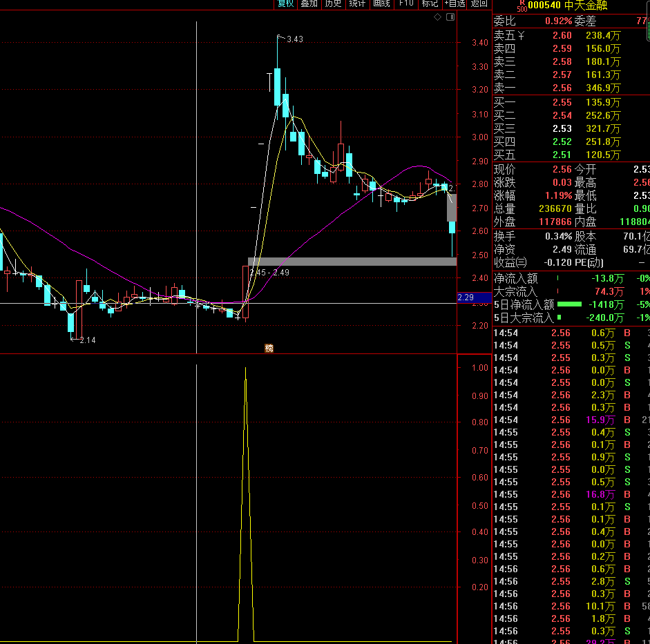This screenshot has height=644, width=650.
Task: Click the diamond icon above the chart
Action: tap(437, 17)
